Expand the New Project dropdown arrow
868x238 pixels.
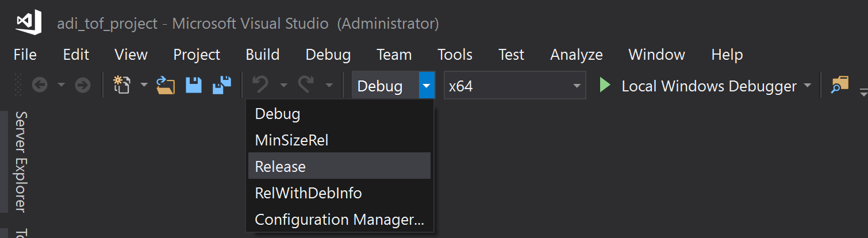coord(144,86)
